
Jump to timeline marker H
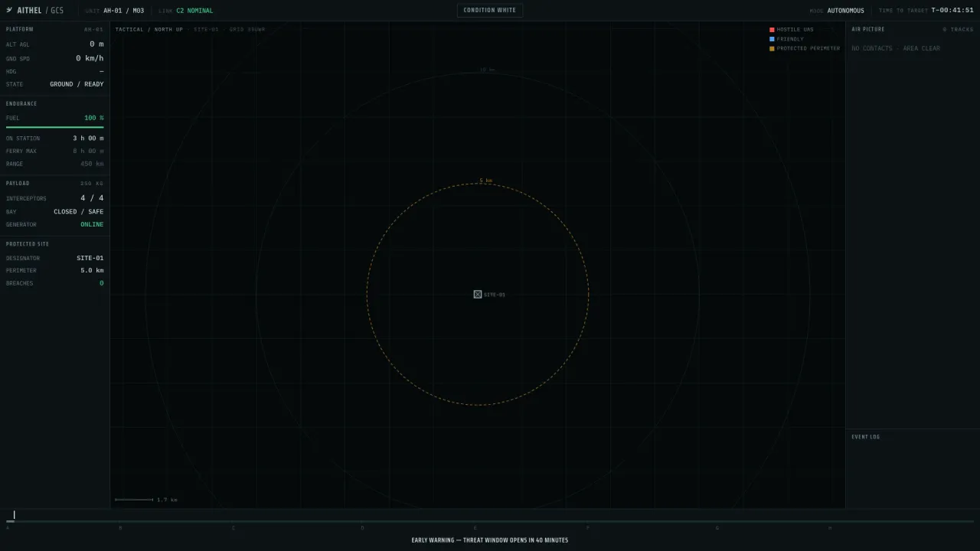pos(830,527)
